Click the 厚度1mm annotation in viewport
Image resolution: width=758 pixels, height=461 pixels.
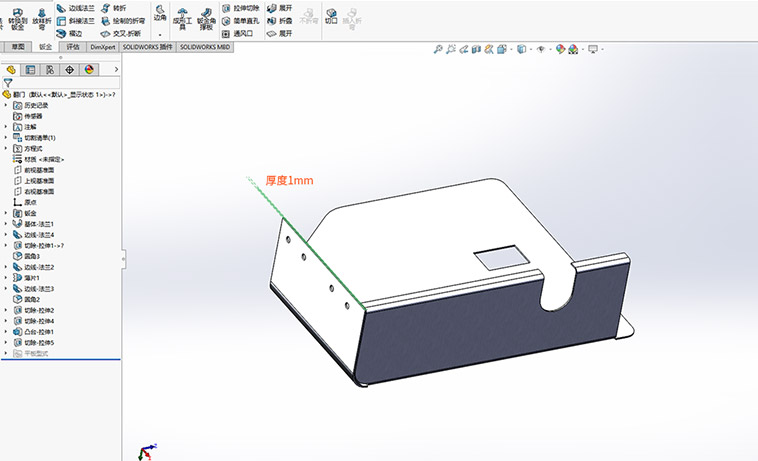pos(290,181)
